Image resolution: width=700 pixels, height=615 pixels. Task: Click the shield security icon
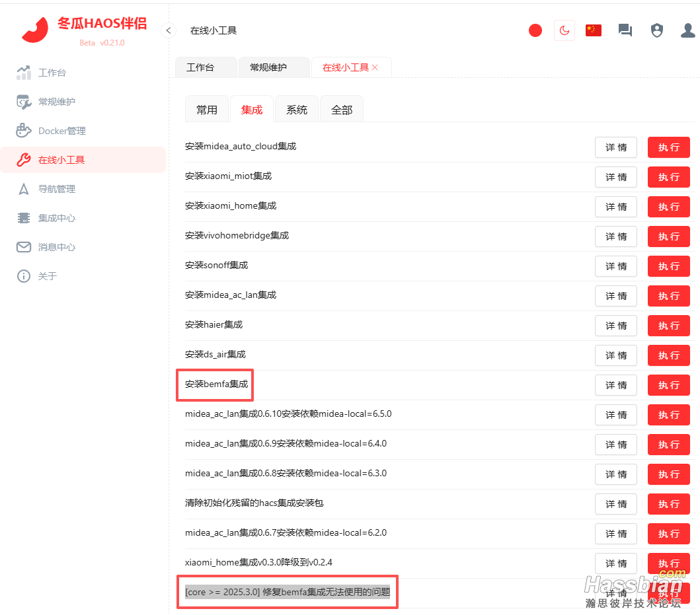656,30
